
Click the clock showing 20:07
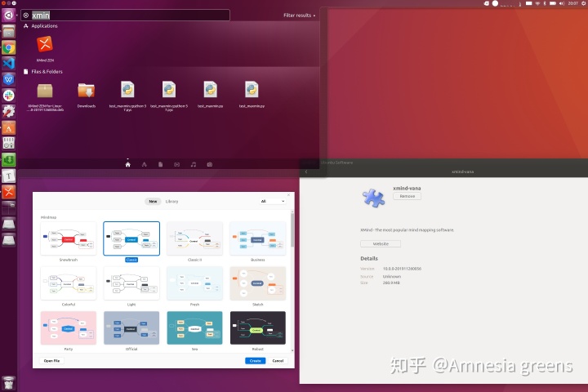pyautogui.click(x=573, y=3)
